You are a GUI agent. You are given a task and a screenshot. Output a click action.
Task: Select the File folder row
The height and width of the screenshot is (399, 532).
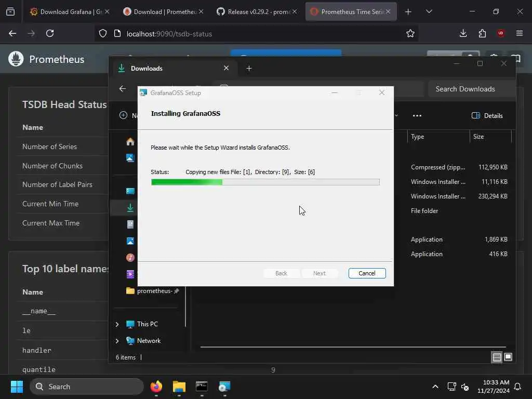point(459,211)
